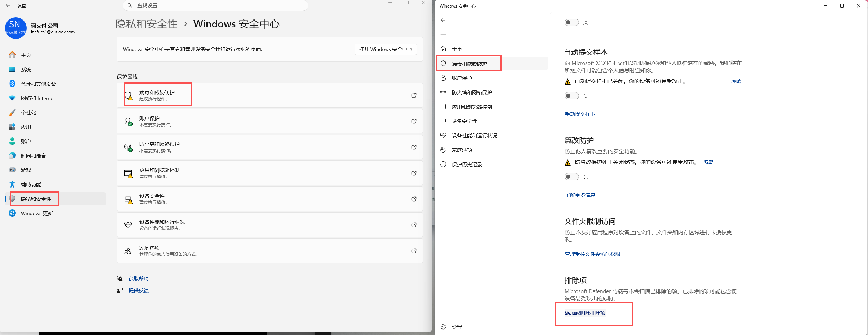Open external link icon on 账户保护 row

(x=414, y=121)
